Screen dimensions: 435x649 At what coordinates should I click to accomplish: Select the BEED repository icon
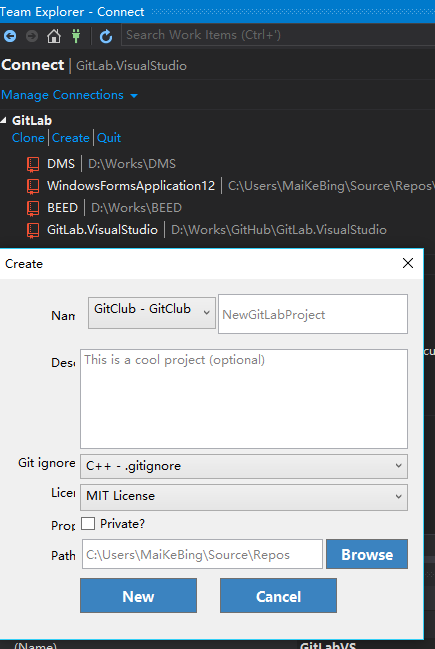[33, 208]
